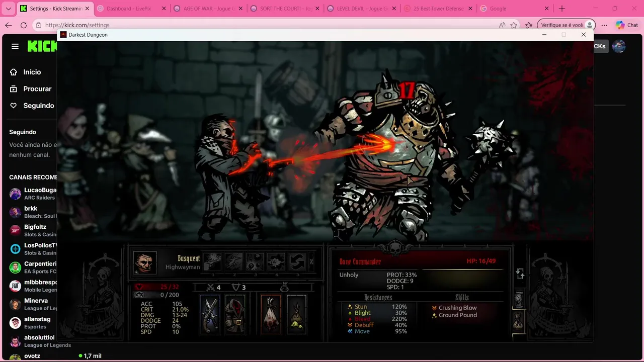Switch to 25 Best Tower Defense tab
The height and width of the screenshot is (362, 644).
tap(438, 9)
